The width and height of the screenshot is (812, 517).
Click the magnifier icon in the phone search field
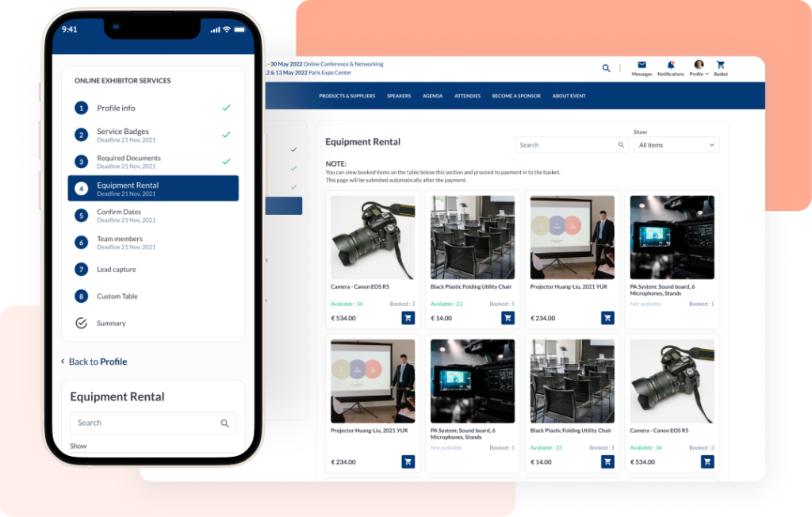[x=224, y=423]
